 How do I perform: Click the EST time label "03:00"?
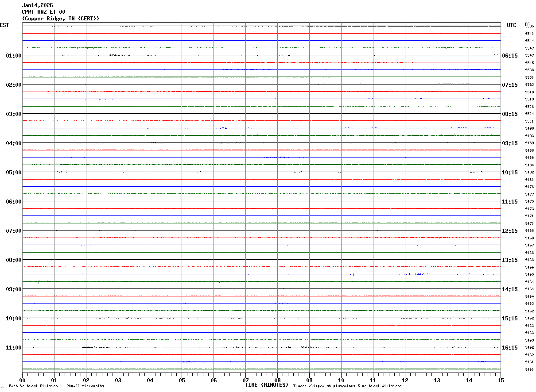[14, 114]
